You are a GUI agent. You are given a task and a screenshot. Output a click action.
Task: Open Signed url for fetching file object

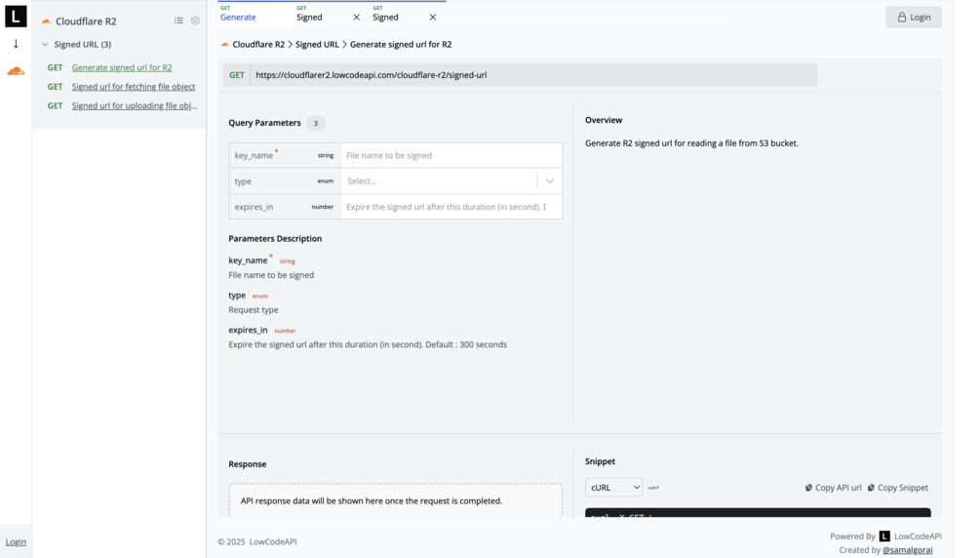pos(134,87)
